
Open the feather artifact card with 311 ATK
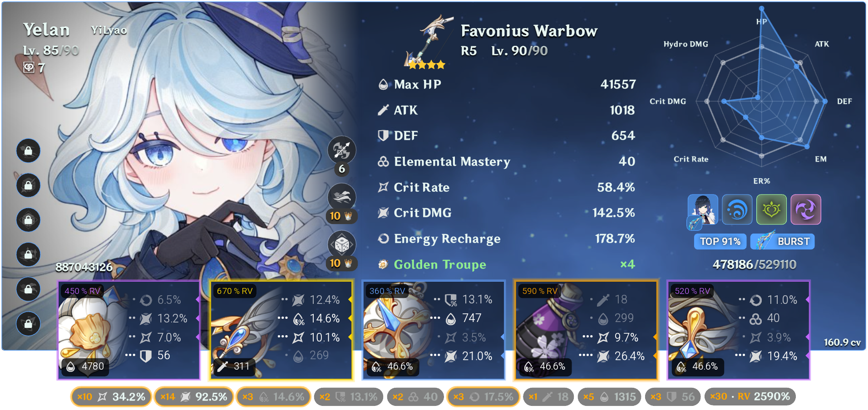coord(281,330)
